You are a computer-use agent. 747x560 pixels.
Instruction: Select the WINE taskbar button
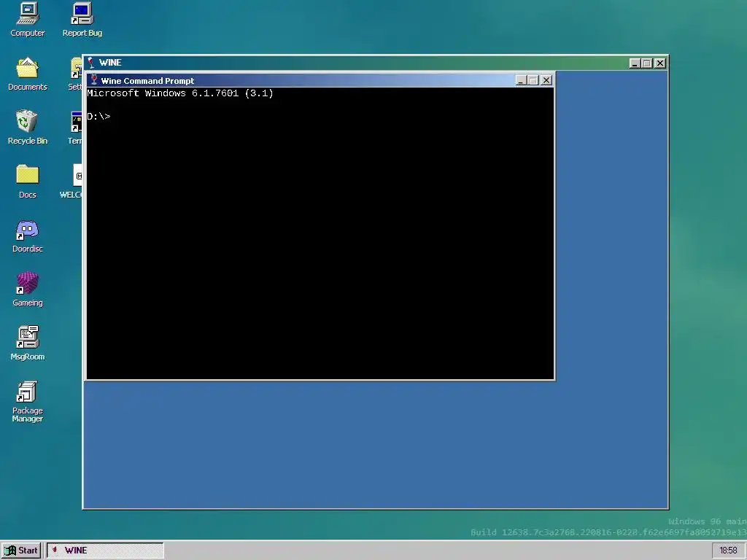pyautogui.click(x=105, y=551)
